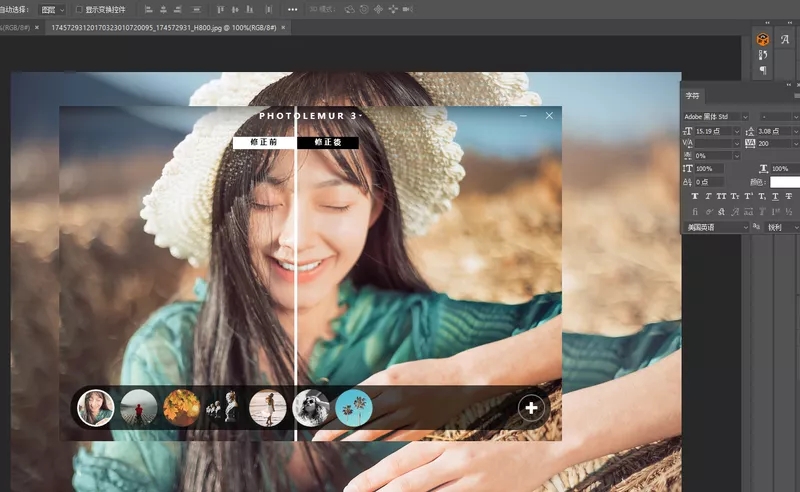Viewport: 800px width, 492px height.
Task: Select the 字符 character panel tab
Action: click(x=692, y=96)
